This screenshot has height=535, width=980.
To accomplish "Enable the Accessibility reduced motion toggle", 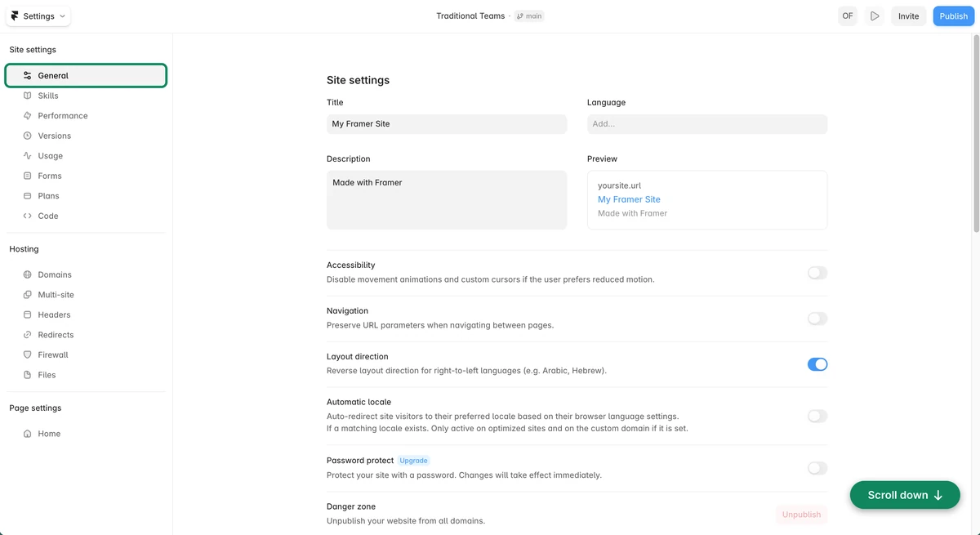I will click(817, 273).
